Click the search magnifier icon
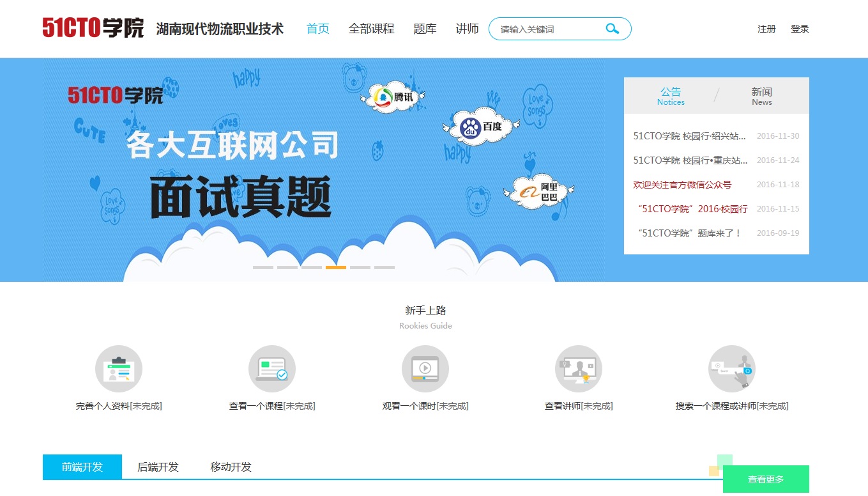Image resolution: width=868 pixels, height=496 pixels. coord(612,29)
